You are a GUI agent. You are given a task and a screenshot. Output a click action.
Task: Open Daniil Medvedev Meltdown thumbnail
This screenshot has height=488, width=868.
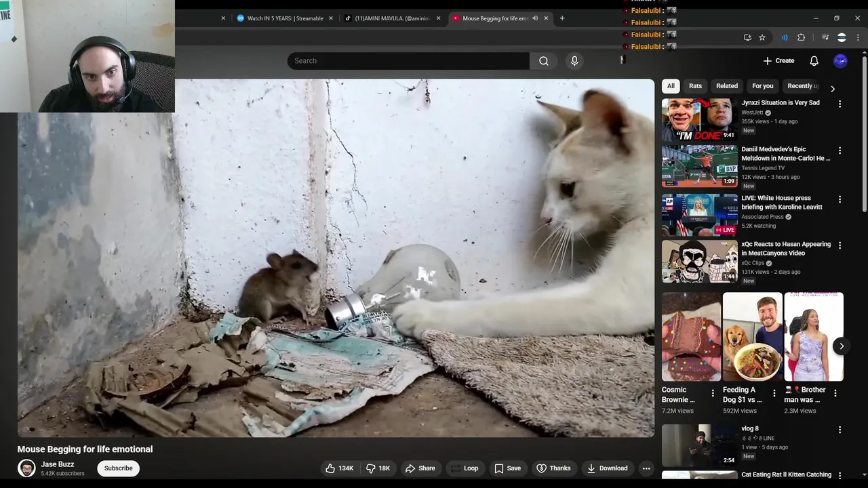click(x=700, y=166)
